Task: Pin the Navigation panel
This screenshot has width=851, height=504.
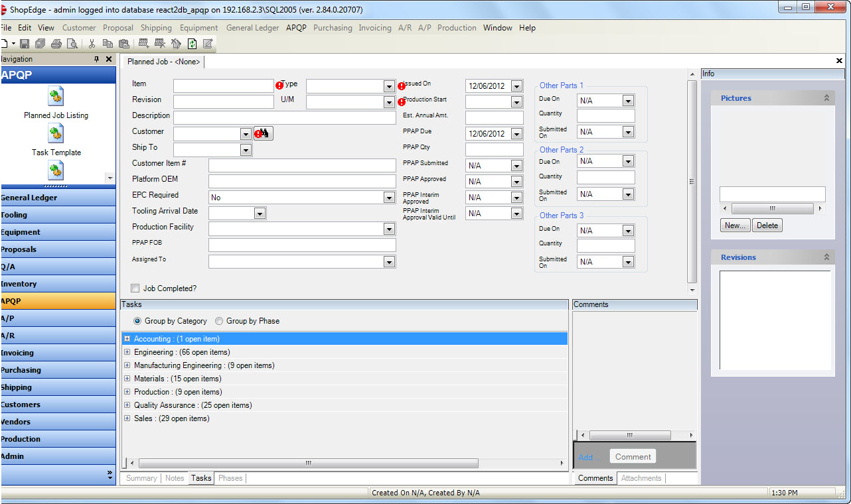Action: (x=96, y=59)
